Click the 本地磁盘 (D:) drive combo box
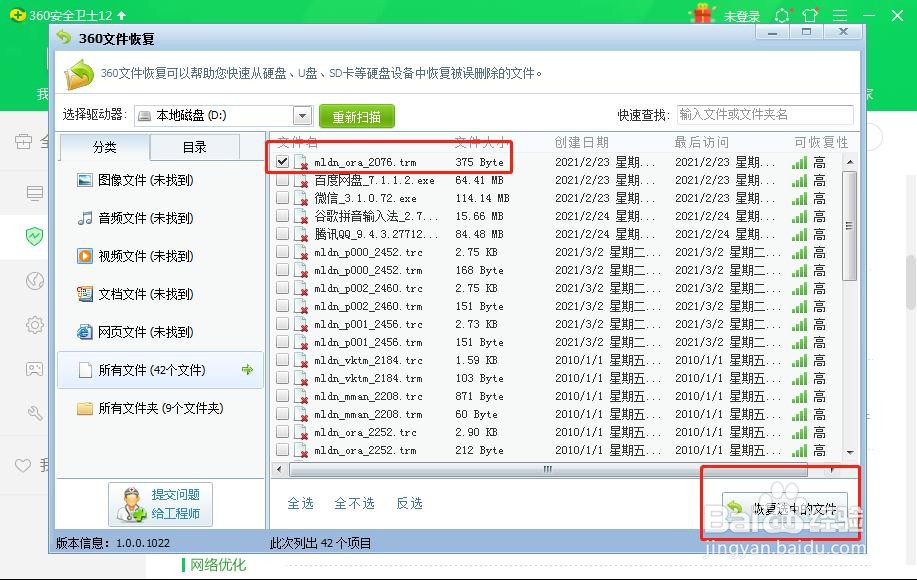917x580 pixels. click(223, 115)
